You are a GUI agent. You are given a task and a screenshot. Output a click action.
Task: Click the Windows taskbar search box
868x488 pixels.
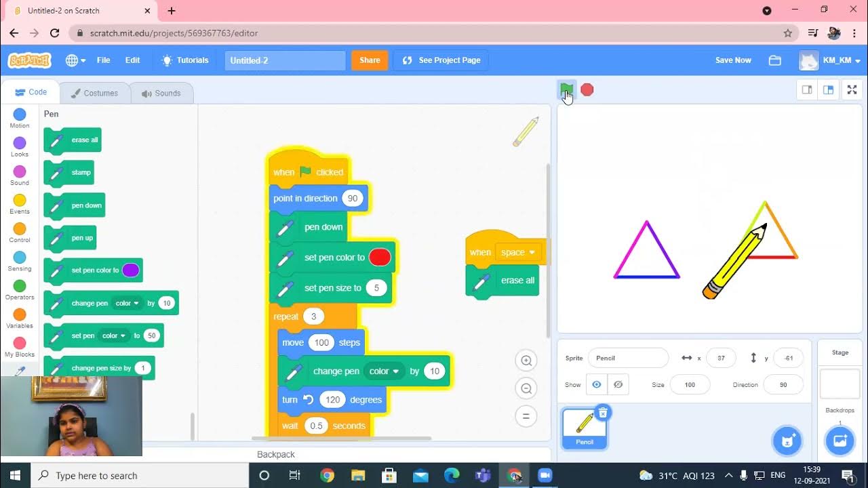pyautogui.click(x=140, y=475)
